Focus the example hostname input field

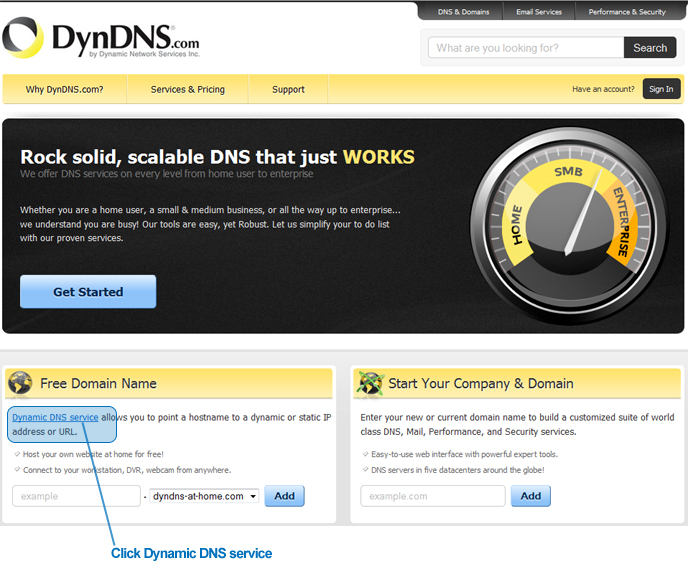click(x=76, y=496)
